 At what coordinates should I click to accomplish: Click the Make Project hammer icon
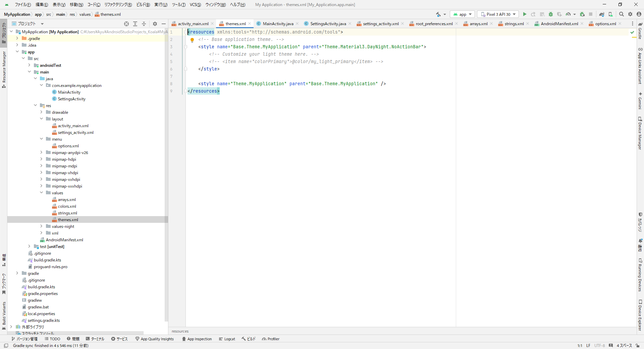click(438, 14)
